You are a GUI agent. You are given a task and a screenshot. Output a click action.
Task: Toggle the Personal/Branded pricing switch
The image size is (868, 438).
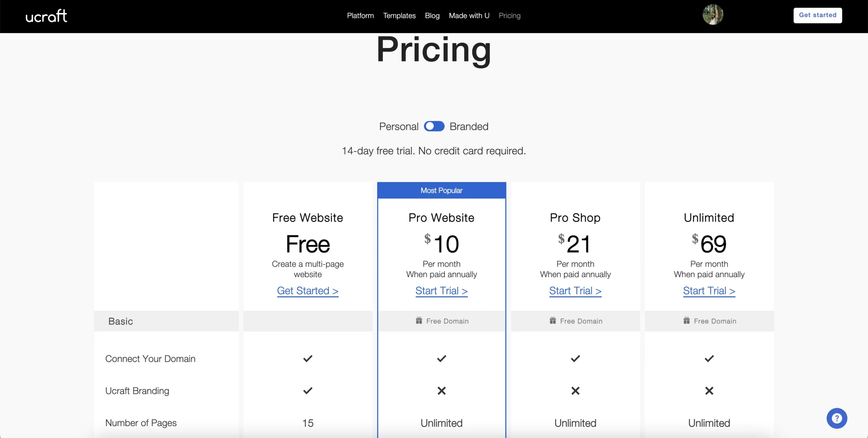pyautogui.click(x=434, y=126)
